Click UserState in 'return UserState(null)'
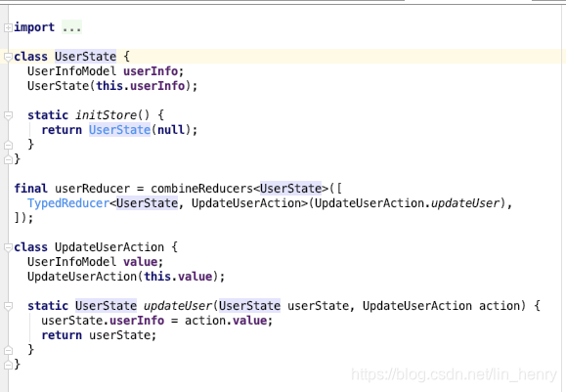The height and width of the screenshot is (392, 566). (120, 130)
